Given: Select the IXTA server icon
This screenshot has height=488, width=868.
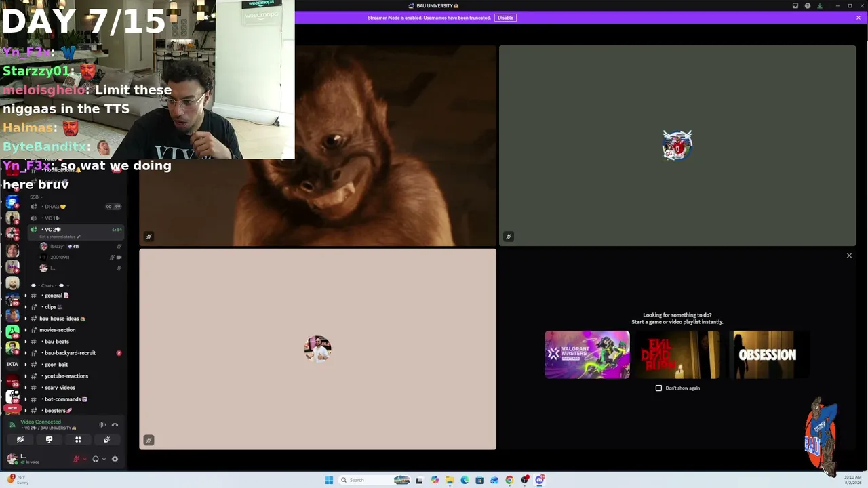Looking at the screenshot, I should [x=12, y=365].
